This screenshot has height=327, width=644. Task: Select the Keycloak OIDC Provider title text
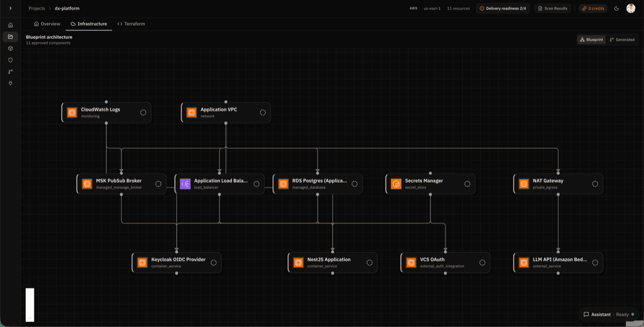178,259
